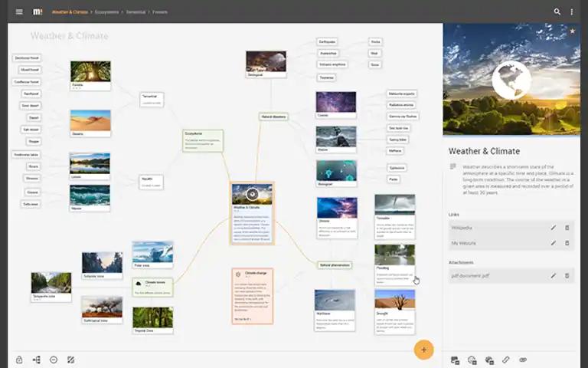Image resolution: width=588 pixels, height=368 pixels.
Task: Click the third icon in side panel toolbar
Action: coord(489,360)
